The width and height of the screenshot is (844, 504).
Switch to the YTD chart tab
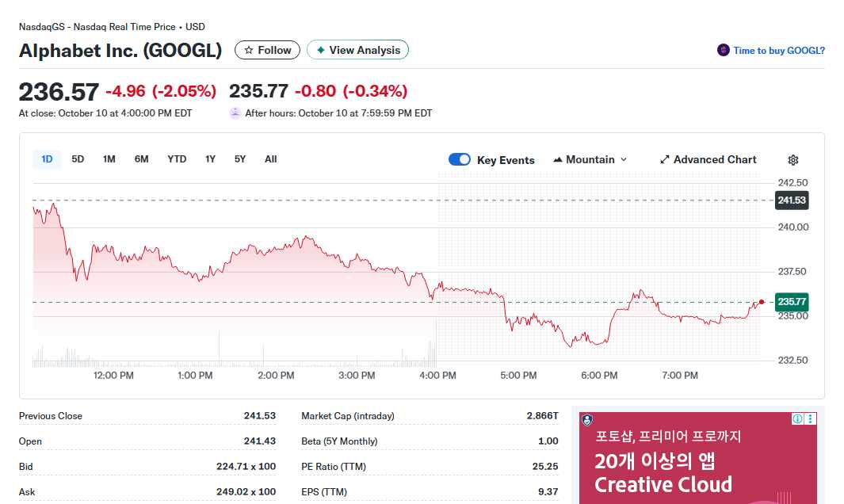177,158
